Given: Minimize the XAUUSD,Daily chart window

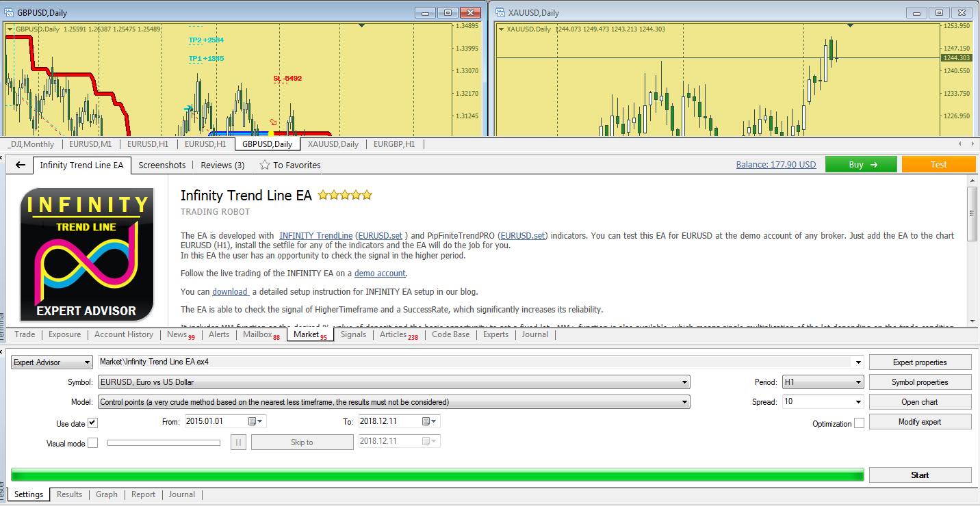Looking at the screenshot, I should [916, 13].
